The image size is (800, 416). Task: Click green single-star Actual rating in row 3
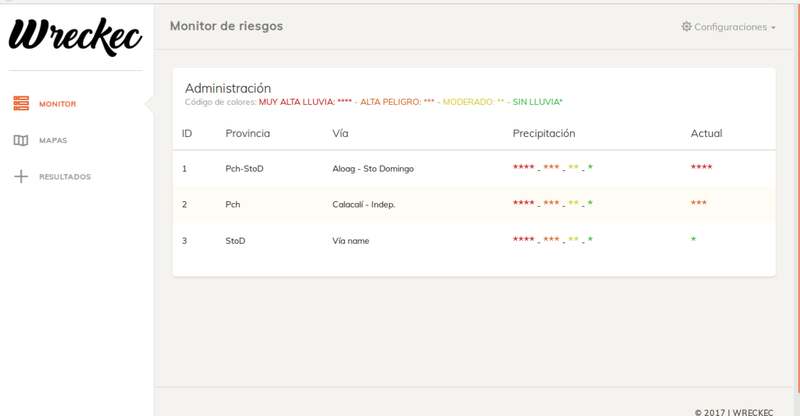click(x=693, y=239)
